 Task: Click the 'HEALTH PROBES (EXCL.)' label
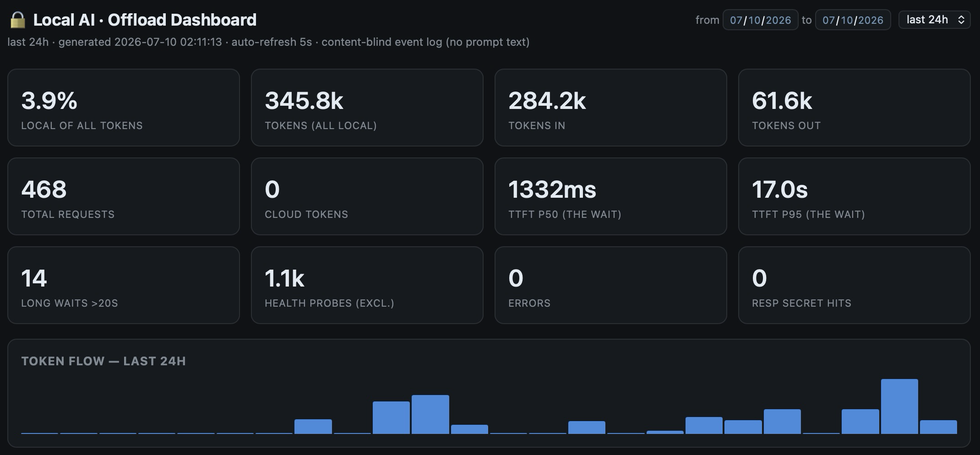329,303
